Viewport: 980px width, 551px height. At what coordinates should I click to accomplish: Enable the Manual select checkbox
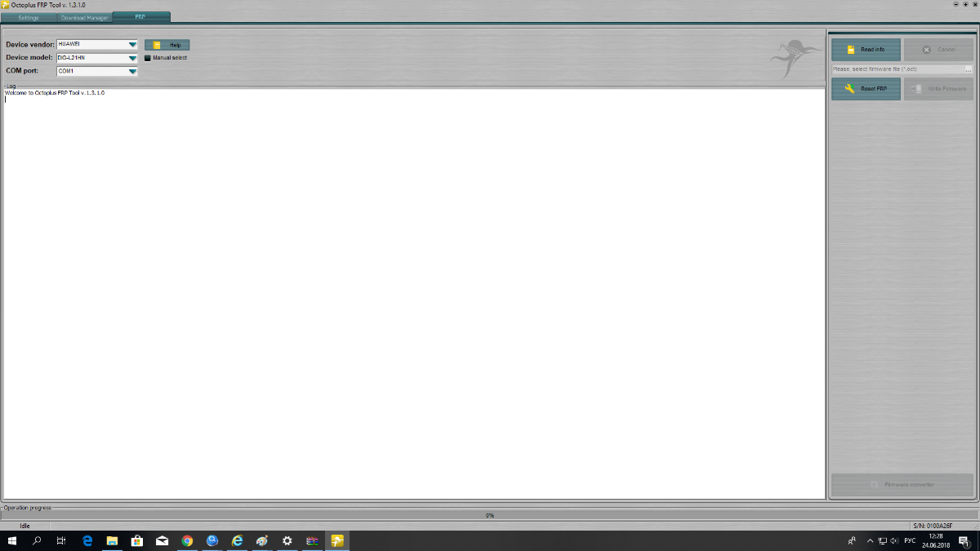pos(148,58)
